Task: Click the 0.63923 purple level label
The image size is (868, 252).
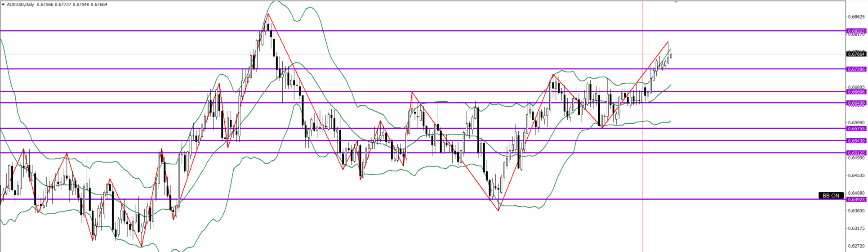Action: pyautogui.click(x=856, y=199)
